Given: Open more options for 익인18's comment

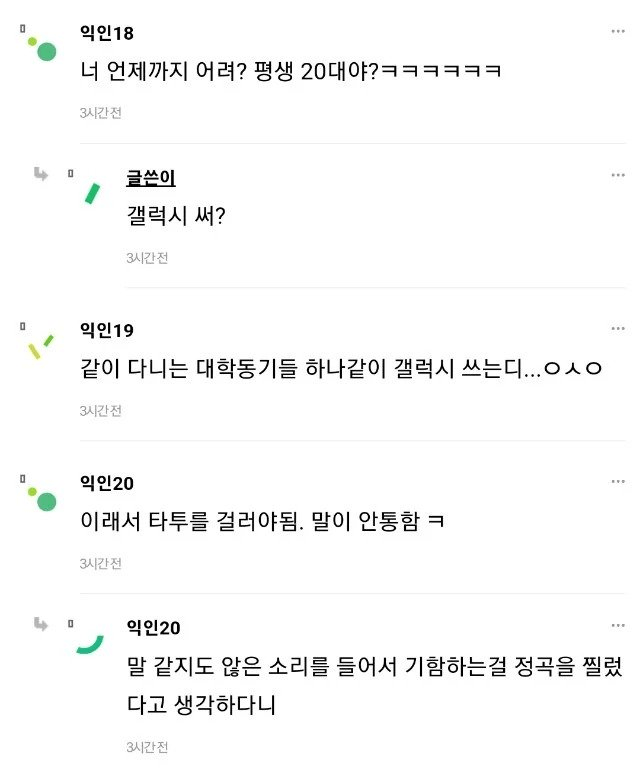Looking at the screenshot, I should 618,31.
